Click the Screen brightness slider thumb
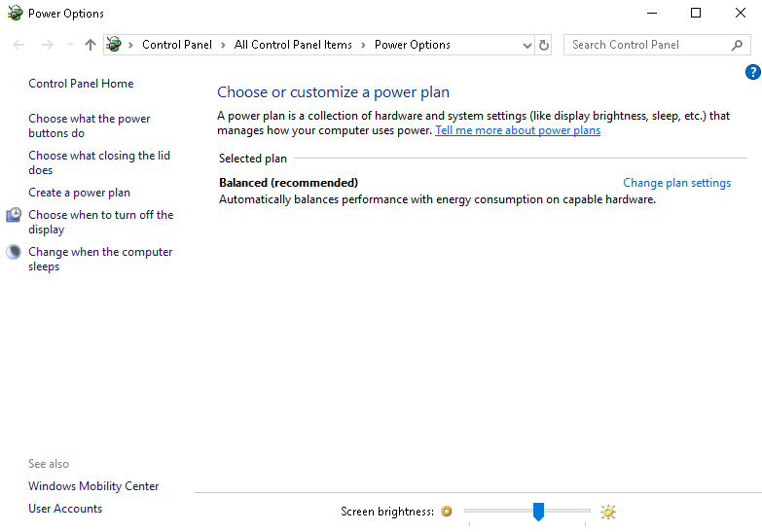This screenshot has width=762, height=532. click(x=538, y=512)
